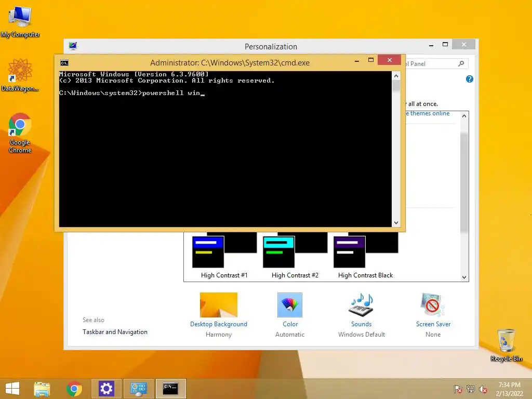This screenshot has height=399, width=532.
Task: Minimize the Personalization window
Action: 431,45
